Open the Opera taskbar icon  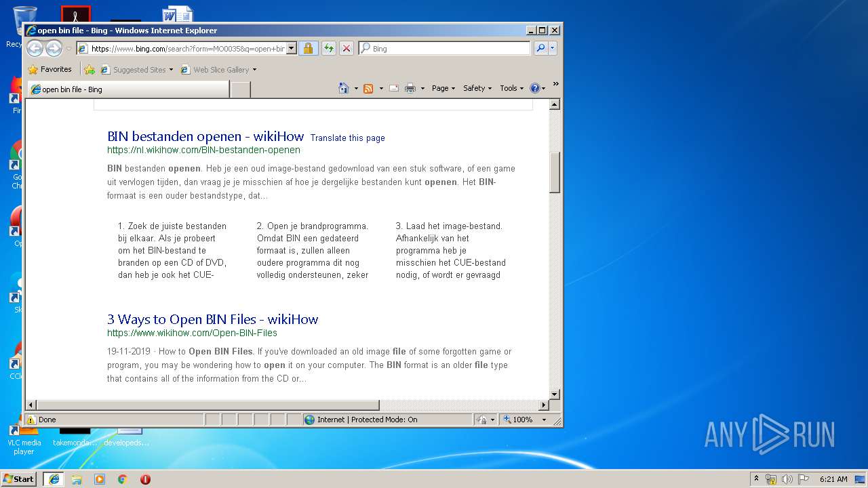(x=145, y=479)
